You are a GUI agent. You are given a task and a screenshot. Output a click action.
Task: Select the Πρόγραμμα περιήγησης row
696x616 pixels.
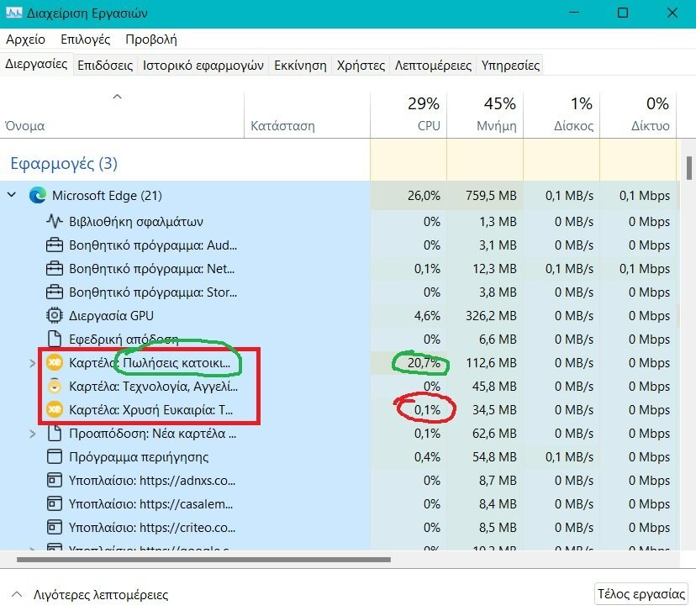[340, 456]
